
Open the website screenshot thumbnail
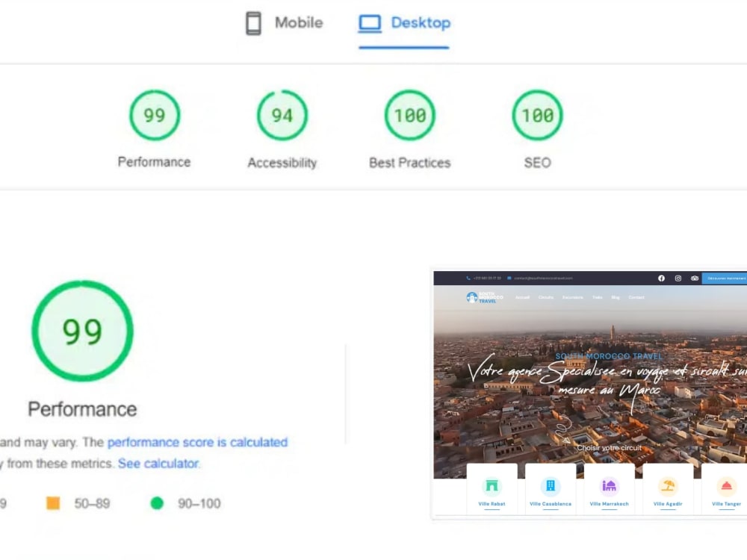coord(590,393)
